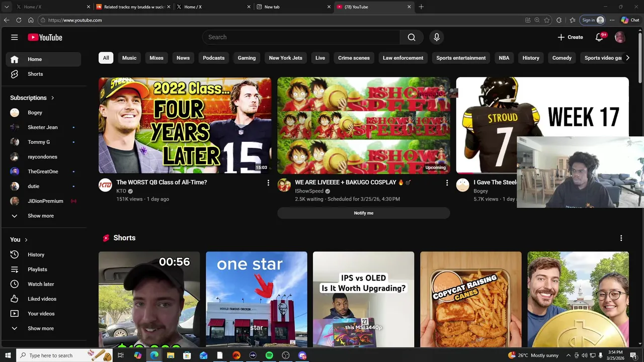644x362 pixels.
Task: Open the browser extensions puzzle icon
Action: (559, 20)
